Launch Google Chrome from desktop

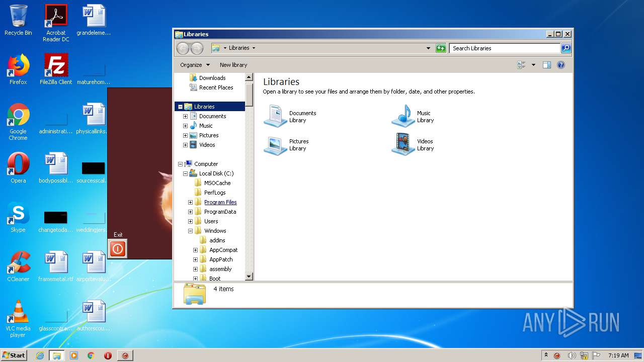point(18,122)
